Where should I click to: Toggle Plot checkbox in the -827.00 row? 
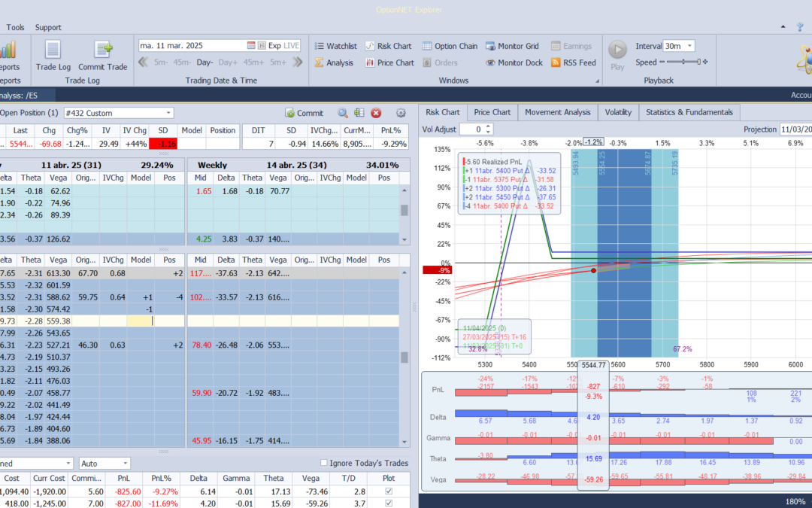(389, 503)
